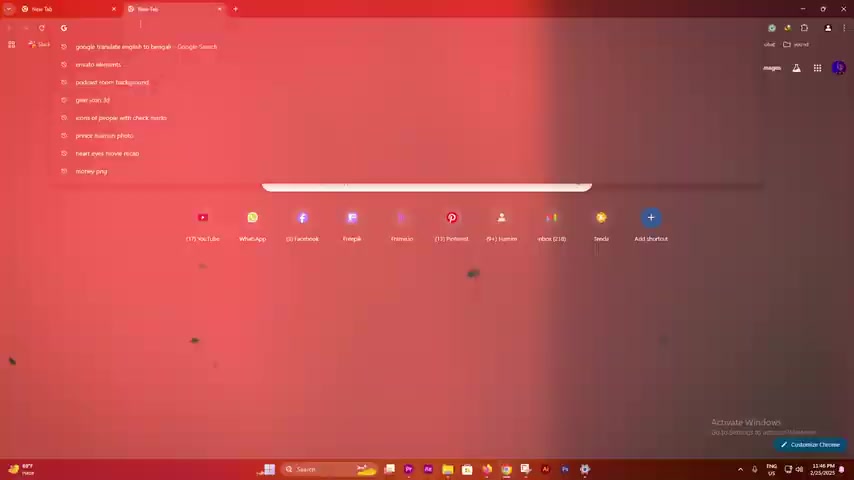Open the YouTube shortcut
The height and width of the screenshot is (480, 854).
[x=203, y=226]
